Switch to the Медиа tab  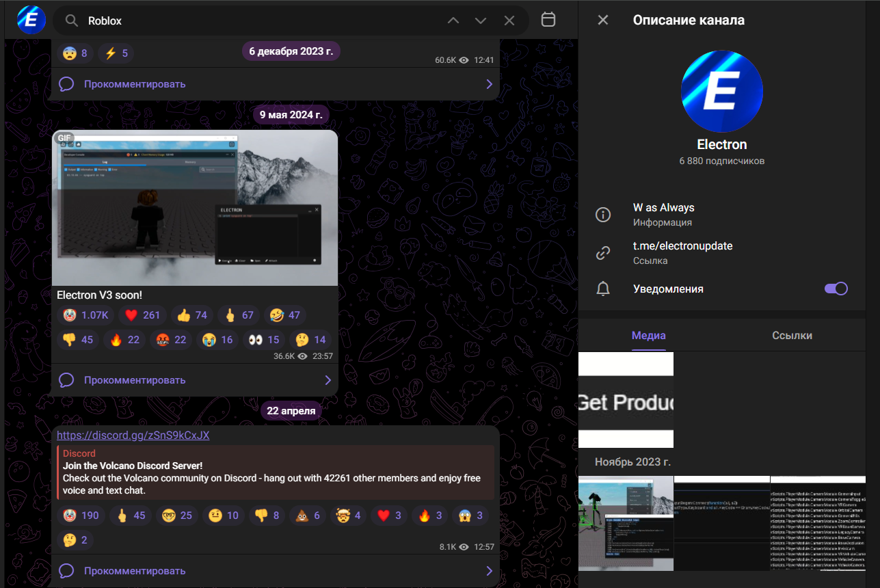point(648,335)
